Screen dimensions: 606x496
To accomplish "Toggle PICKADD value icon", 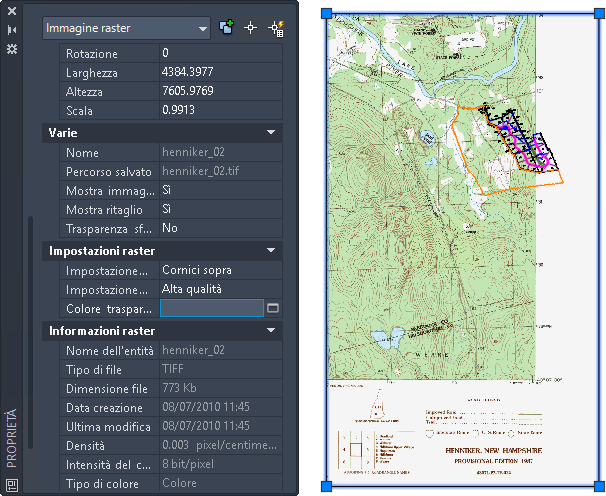I will click(x=226, y=28).
